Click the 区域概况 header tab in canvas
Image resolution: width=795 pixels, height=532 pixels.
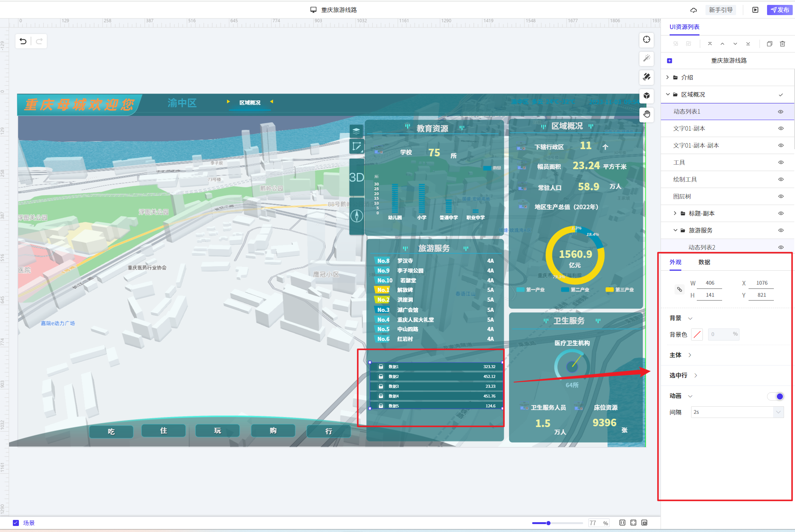pos(250,103)
